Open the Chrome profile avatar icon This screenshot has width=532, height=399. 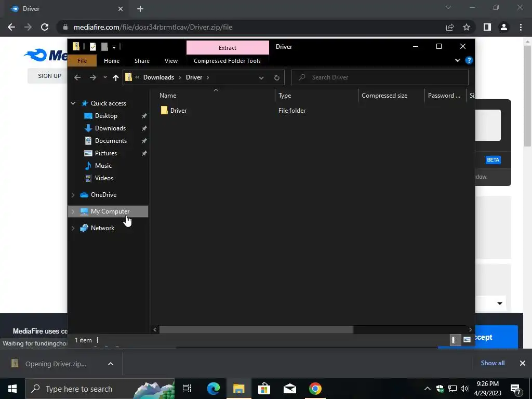(x=504, y=27)
